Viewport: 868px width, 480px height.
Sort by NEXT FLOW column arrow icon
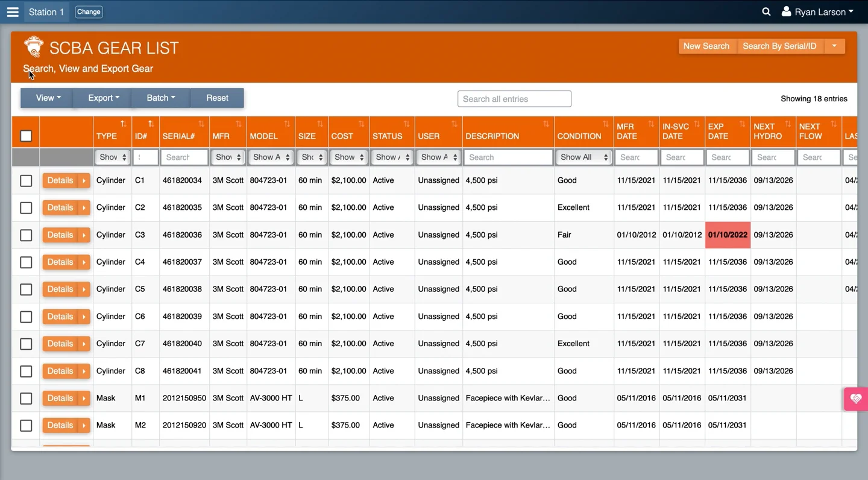pos(834,124)
